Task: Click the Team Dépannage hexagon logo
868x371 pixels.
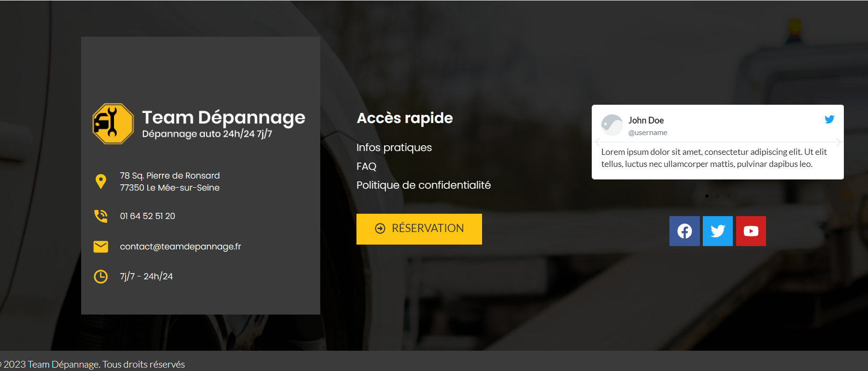Action: (x=113, y=124)
